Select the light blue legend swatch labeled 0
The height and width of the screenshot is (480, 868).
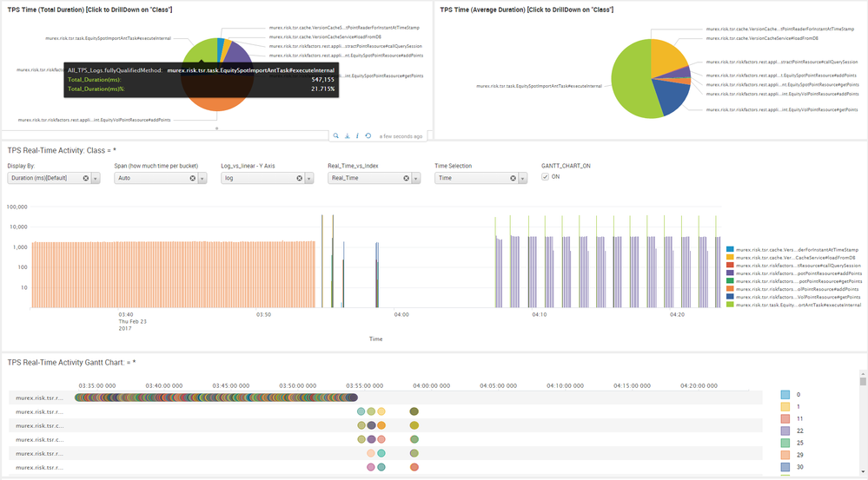click(785, 394)
